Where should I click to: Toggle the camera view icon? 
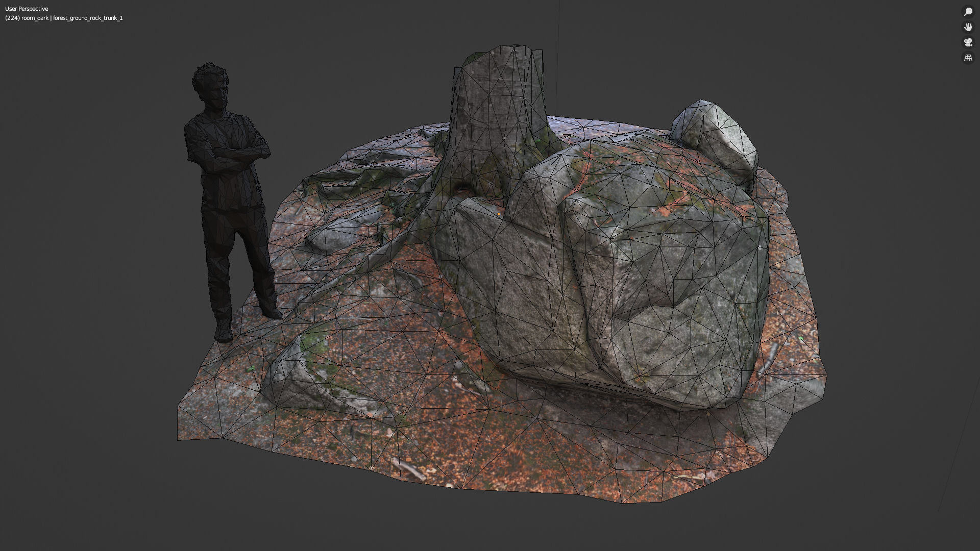click(x=968, y=42)
